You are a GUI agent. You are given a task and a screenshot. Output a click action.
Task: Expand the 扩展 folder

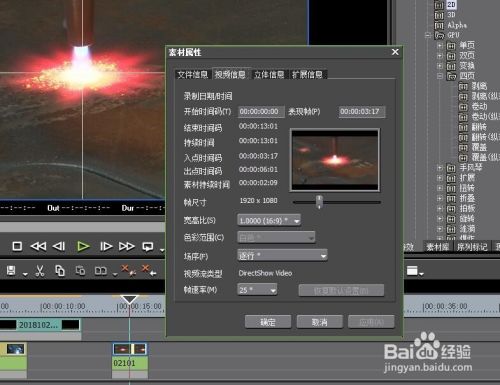(440, 178)
